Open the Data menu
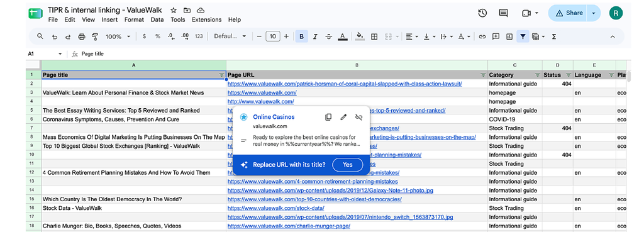 tap(157, 19)
